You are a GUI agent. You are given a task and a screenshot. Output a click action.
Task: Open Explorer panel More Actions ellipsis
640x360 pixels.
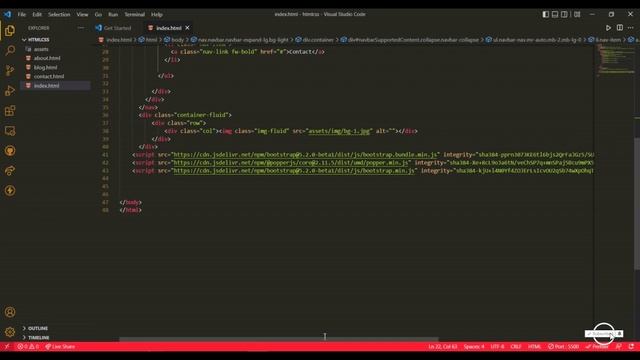[x=80, y=28]
